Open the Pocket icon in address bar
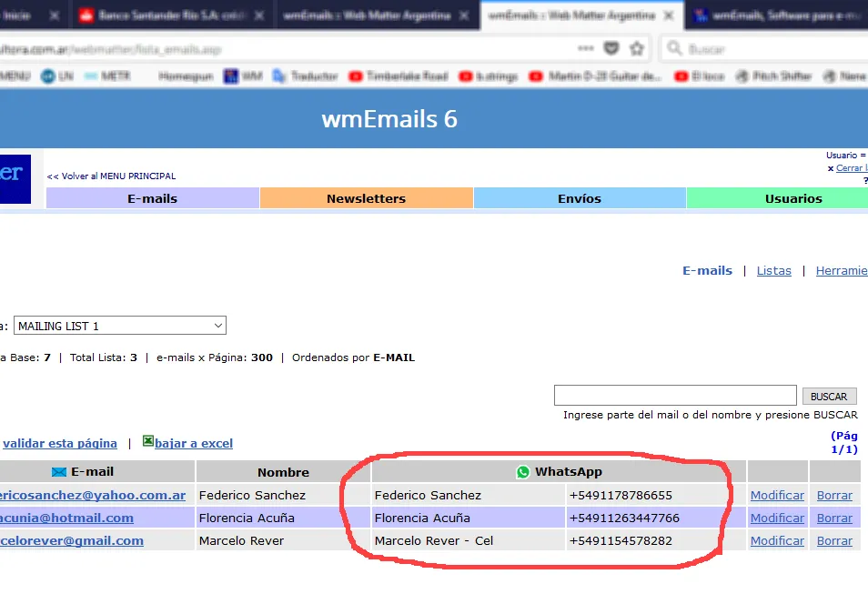 tap(612, 48)
